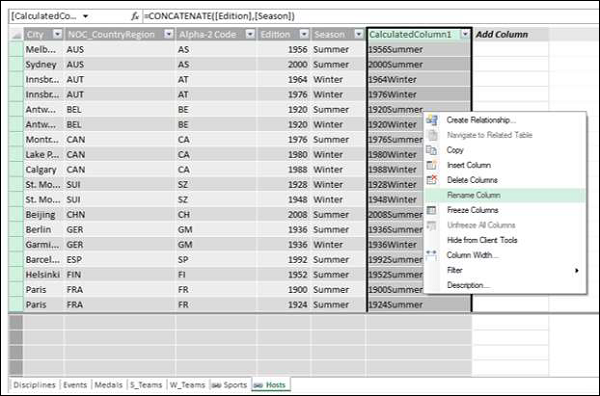The height and width of the screenshot is (396, 600).
Task: Expand the column name box dropdown
Action: (x=86, y=16)
